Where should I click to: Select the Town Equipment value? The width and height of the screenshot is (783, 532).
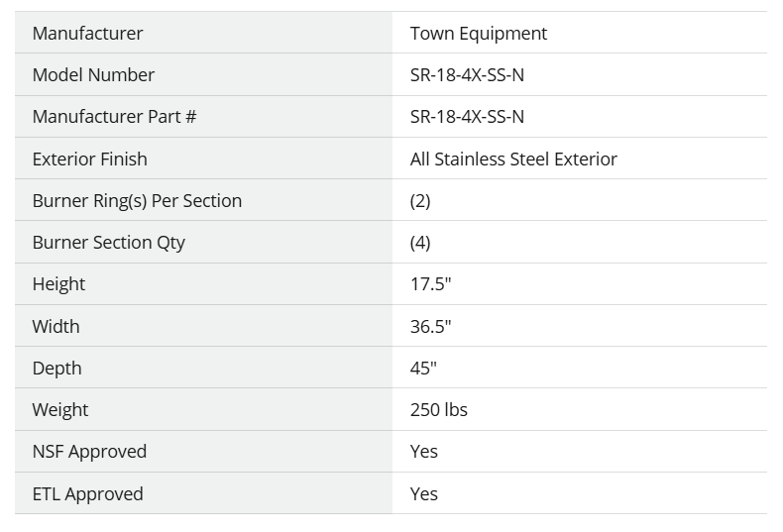click(479, 34)
